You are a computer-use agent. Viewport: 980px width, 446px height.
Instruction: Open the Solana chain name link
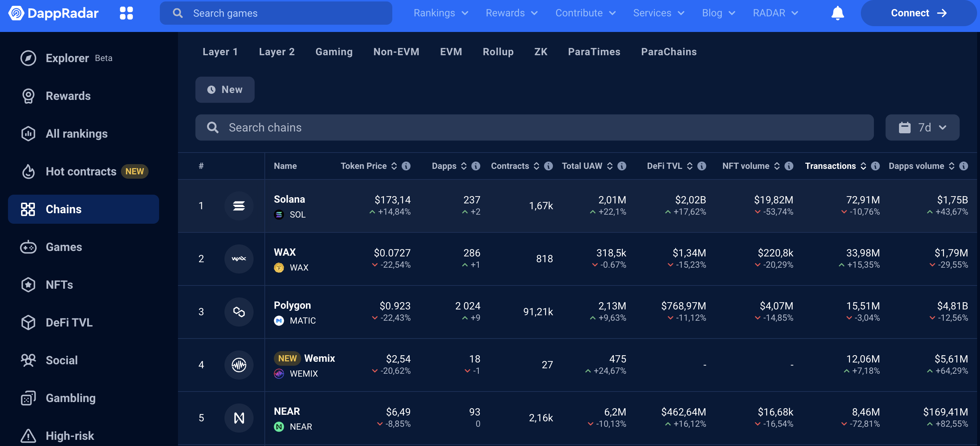pyautogui.click(x=289, y=199)
